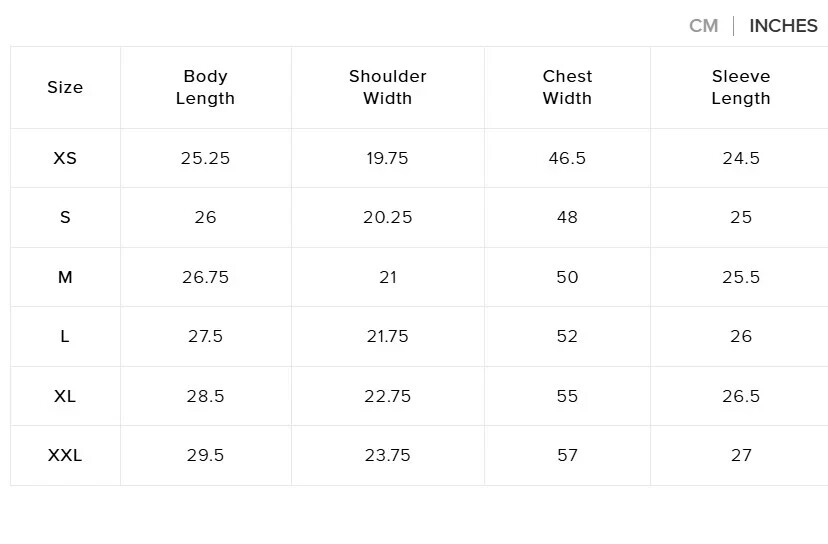This screenshot has height=544, width=828.
Task: Click the S shoulder width value 20.25
Action: pos(387,217)
